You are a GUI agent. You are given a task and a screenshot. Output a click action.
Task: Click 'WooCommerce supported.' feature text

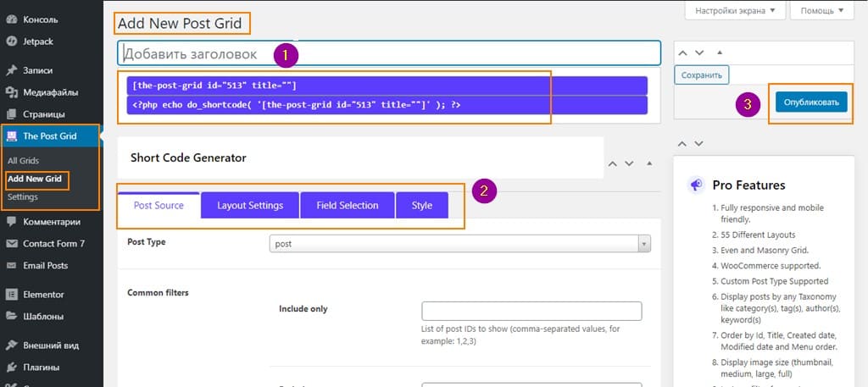click(771, 266)
